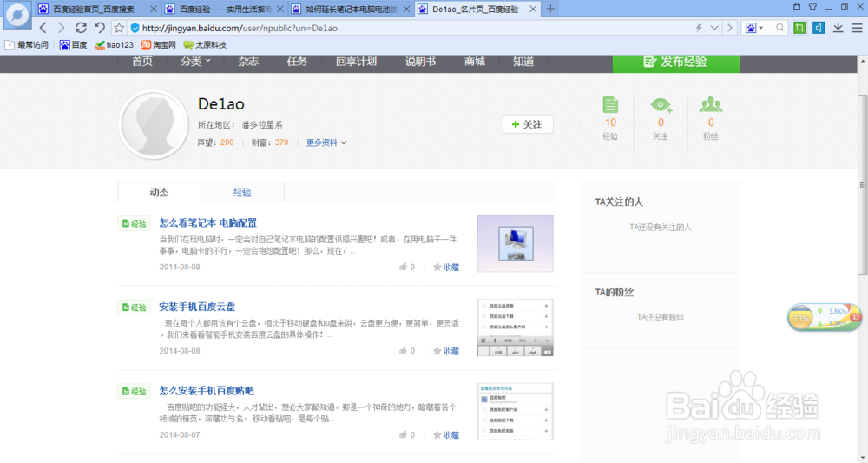Viewport: 868px width, 463px height.
Task: Click the security shield icon in address bar
Action: coord(135,28)
